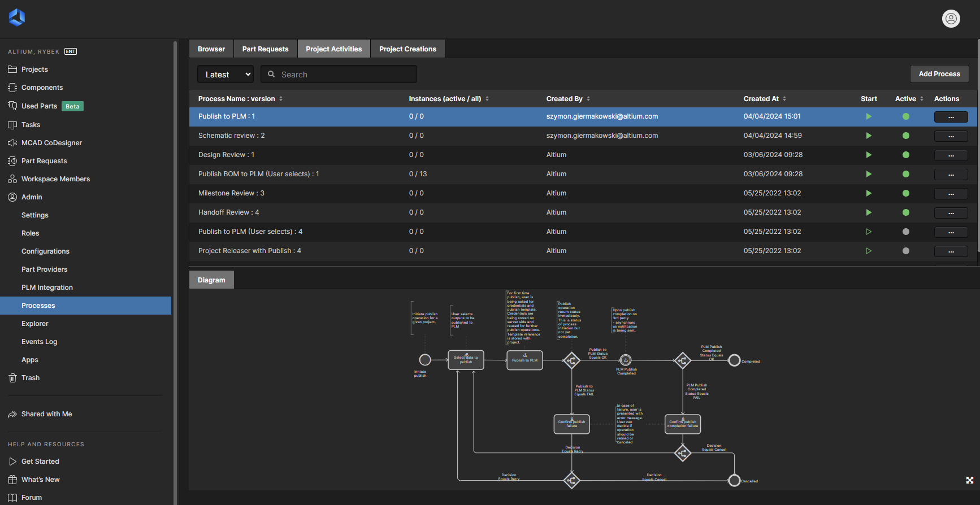This screenshot has width=980, height=505.
Task: Open Configurations admin page
Action: pos(46,251)
